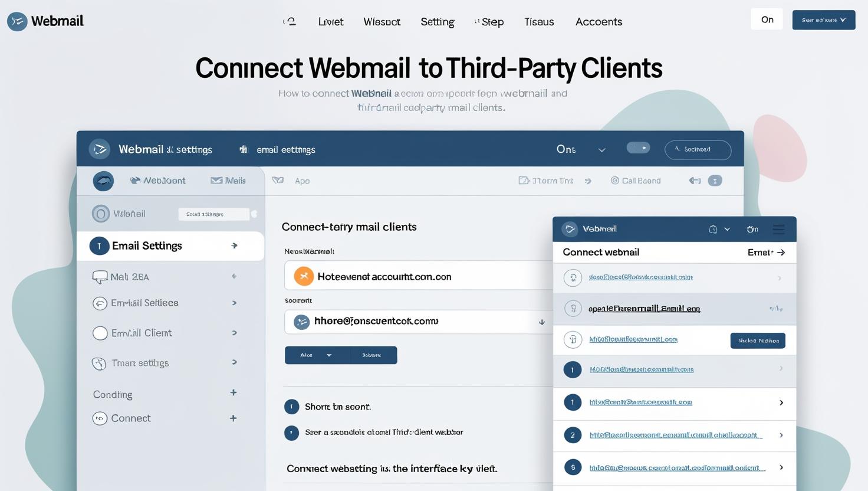Click the Hoteevenot account field
Screen dimensions: 868x491
click(x=419, y=276)
